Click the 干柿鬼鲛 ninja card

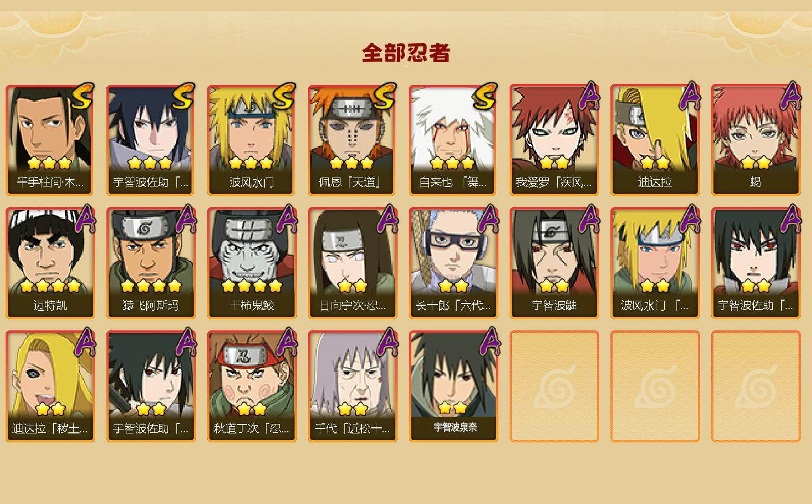point(252,263)
